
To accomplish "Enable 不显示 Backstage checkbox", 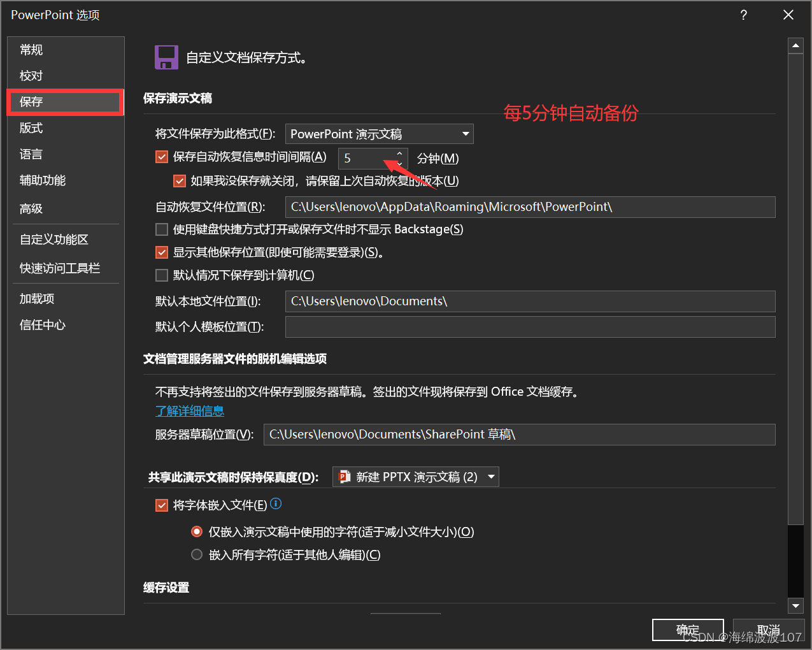I will coord(162,229).
